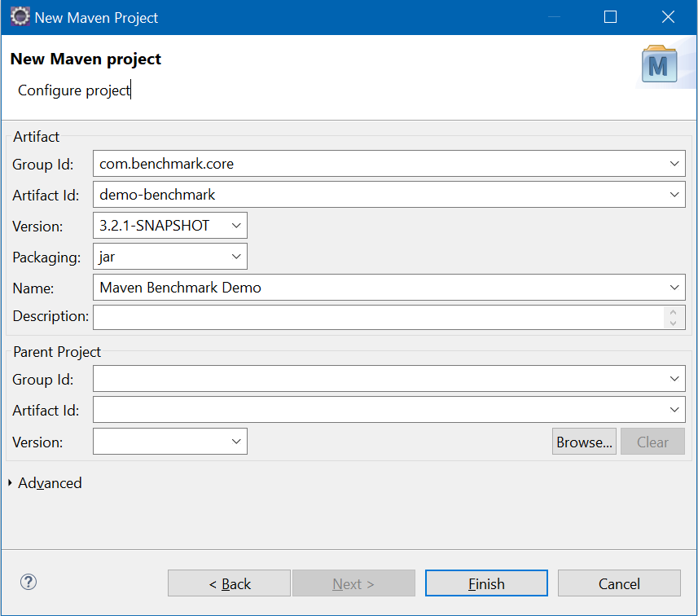698x616 pixels.
Task: Open Parent Project Artifact Id dropdown arrow
Action: coord(674,410)
